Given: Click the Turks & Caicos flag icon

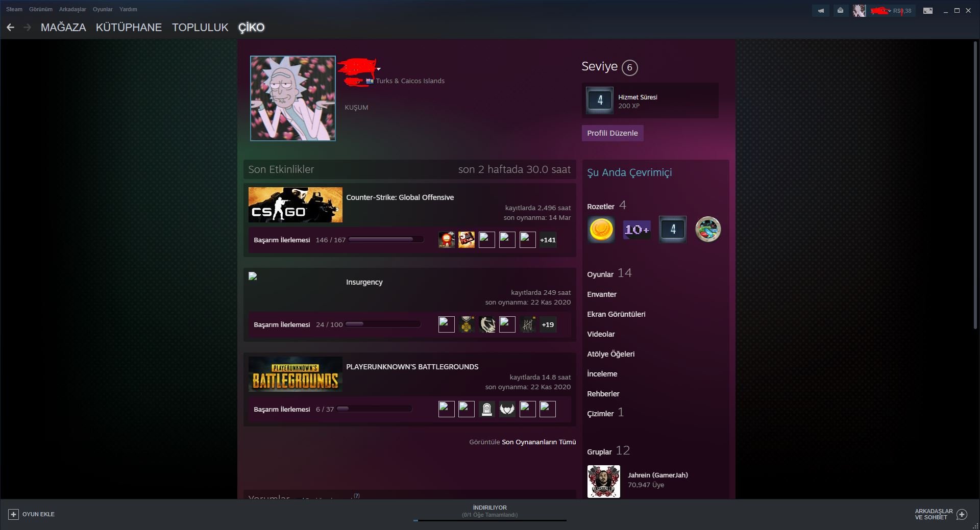Looking at the screenshot, I should tap(370, 81).
